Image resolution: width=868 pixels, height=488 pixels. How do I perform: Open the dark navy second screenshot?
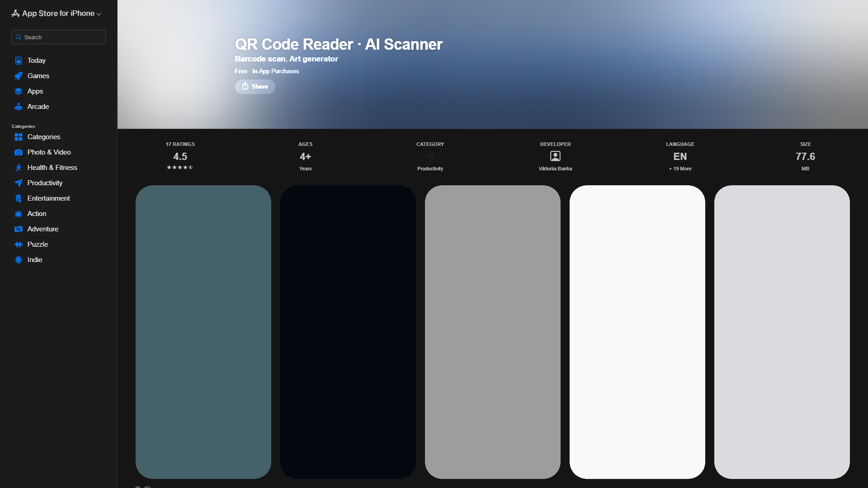coord(348,332)
